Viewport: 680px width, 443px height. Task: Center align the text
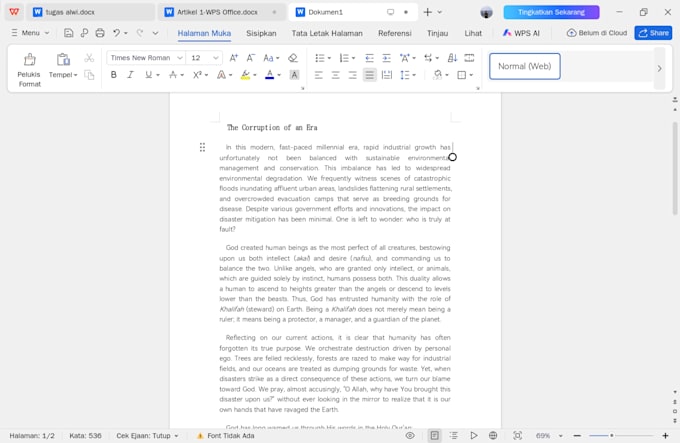click(336, 75)
